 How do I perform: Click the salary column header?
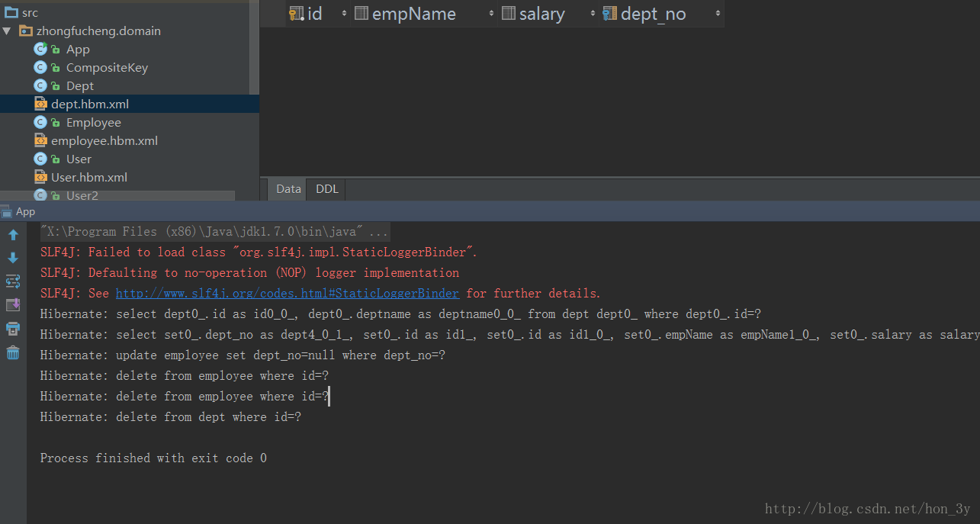tap(541, 14)
